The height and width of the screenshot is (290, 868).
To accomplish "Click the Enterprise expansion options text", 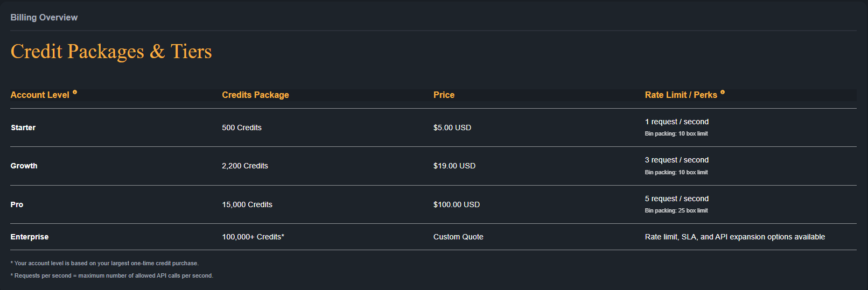I will (735, 237).
